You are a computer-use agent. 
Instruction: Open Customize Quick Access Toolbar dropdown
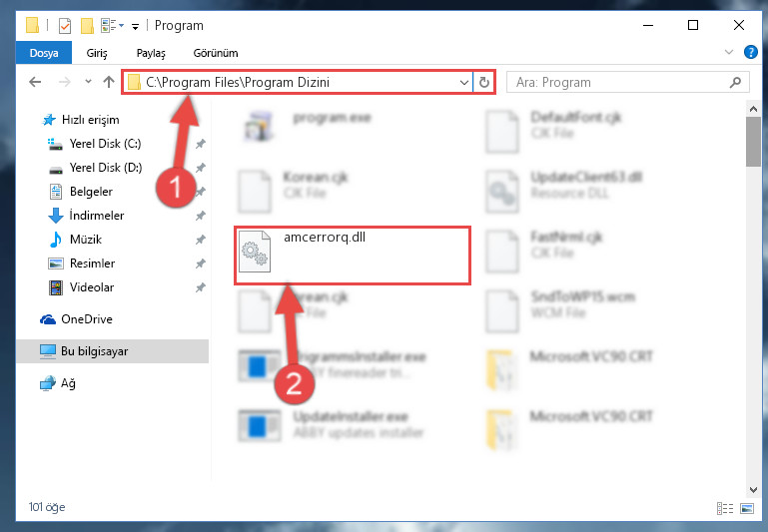click(135, 26)
